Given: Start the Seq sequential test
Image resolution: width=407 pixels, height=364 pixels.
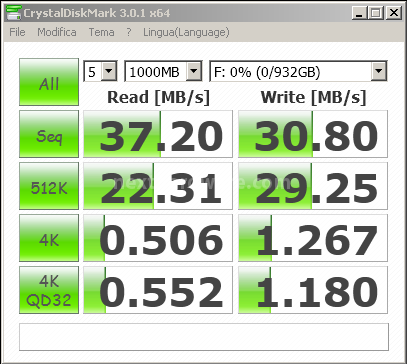Looking at the screenshot, I should 49,134.
